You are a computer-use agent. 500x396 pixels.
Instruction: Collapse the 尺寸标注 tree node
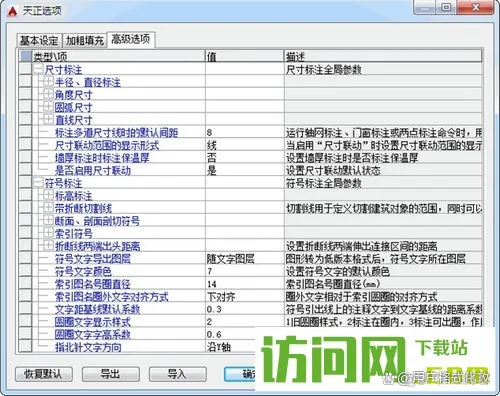pyautogui.click(x=38, y=70)
